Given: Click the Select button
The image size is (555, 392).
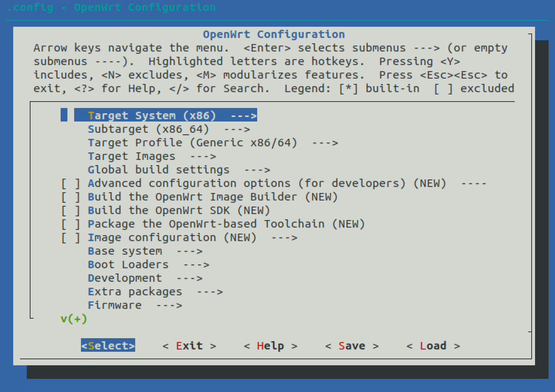Looking at the screenshot, I should point(108,346).
